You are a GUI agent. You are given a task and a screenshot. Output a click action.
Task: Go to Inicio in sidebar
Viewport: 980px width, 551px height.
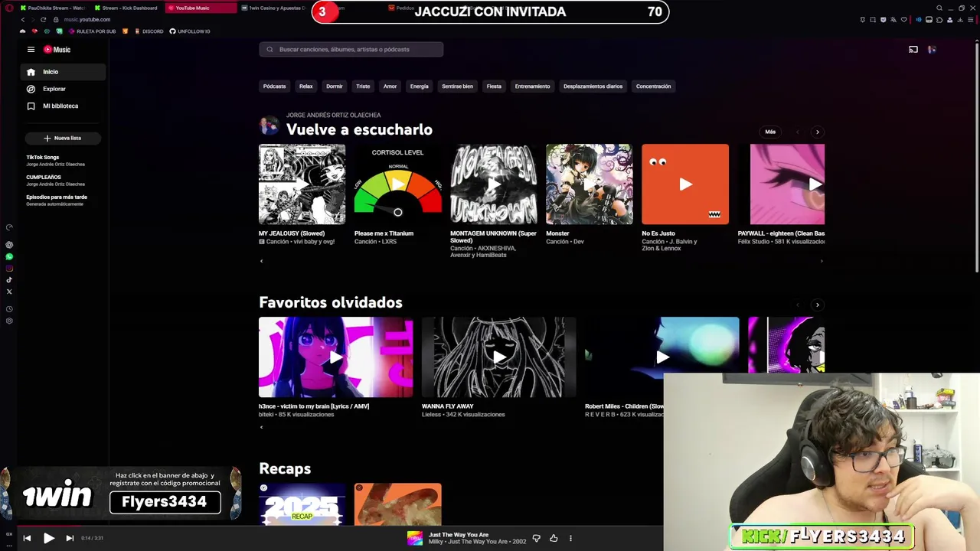tap(63, 72)
